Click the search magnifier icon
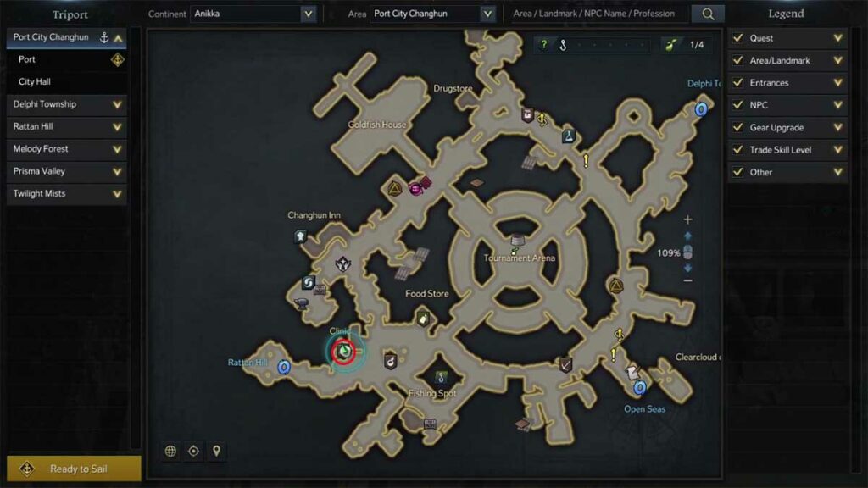This screenshot has width=868, height=488. pos(708,14)
